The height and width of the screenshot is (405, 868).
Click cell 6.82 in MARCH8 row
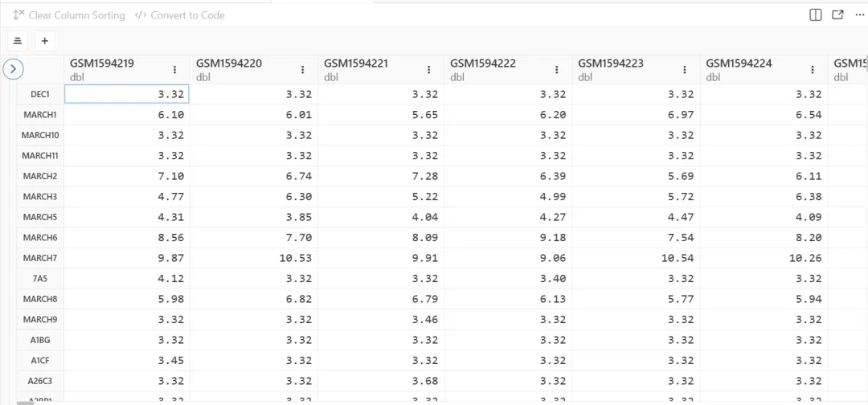click(253, 299)
